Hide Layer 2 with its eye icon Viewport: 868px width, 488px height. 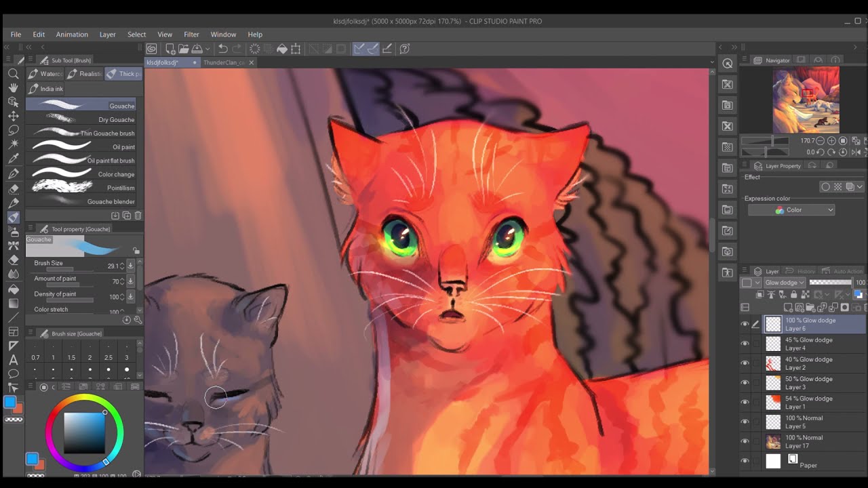[745, 363]
